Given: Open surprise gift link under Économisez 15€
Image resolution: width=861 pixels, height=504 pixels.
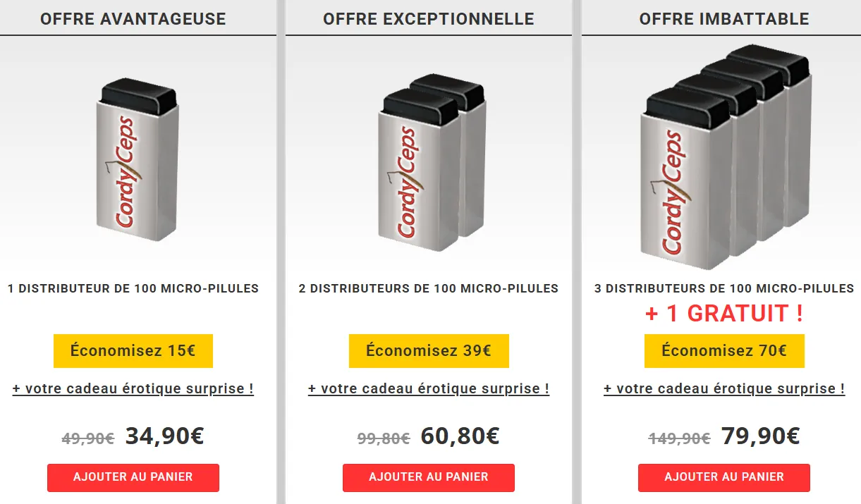Looking at the screenshot, I should point(133,388).
